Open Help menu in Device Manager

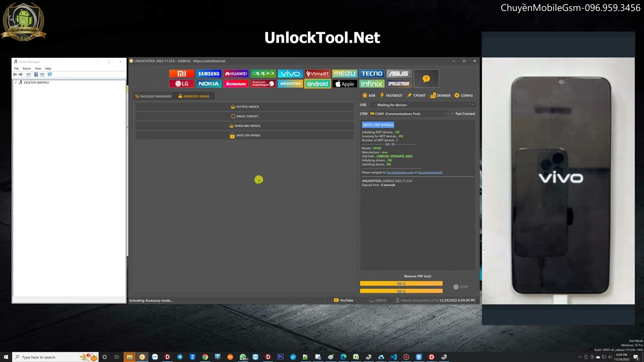point(48,68)
